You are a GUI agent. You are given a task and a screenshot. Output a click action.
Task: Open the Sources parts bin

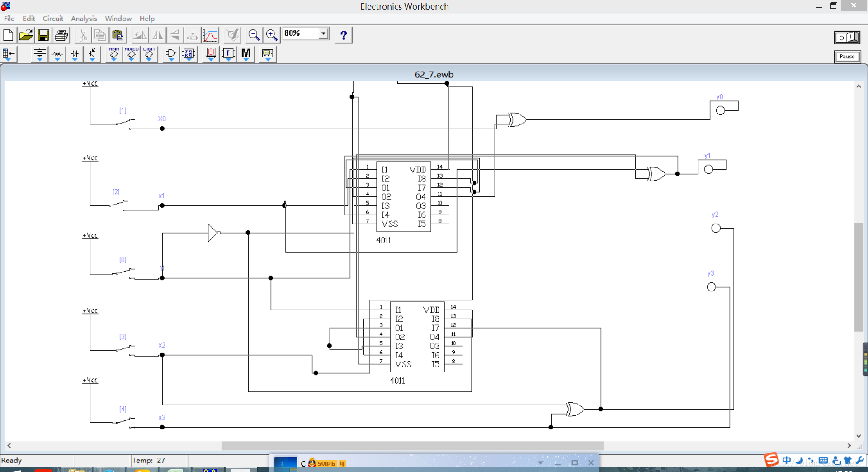39,54
